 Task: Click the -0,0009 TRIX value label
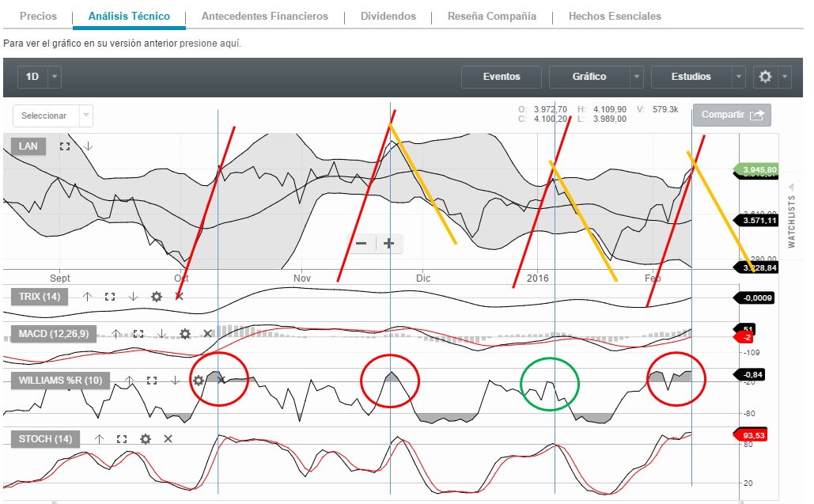click(754, 298)
